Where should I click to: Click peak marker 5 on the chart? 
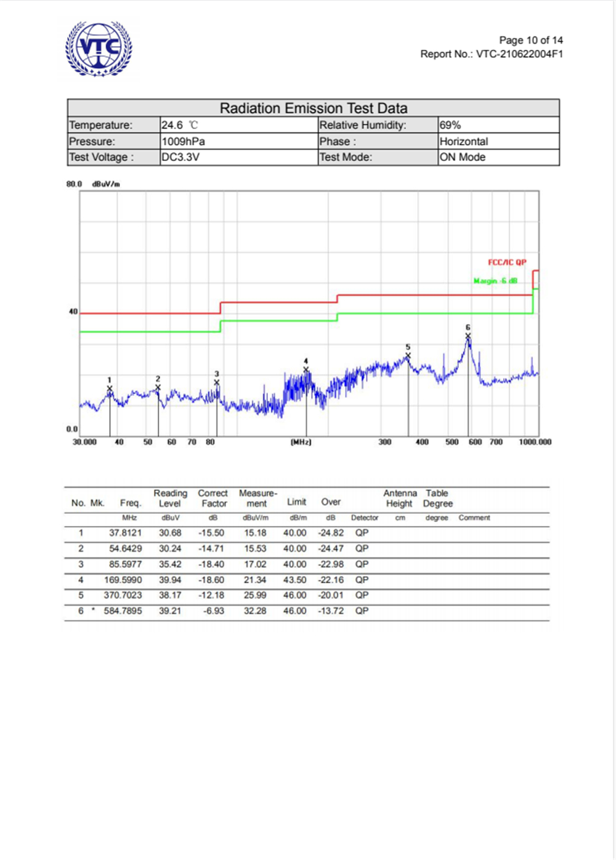[408, 355]
